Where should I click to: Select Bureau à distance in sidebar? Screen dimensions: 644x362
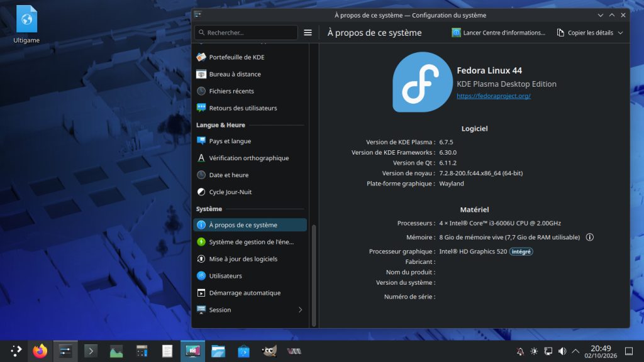pyautogui.click(x=250, y=74)
